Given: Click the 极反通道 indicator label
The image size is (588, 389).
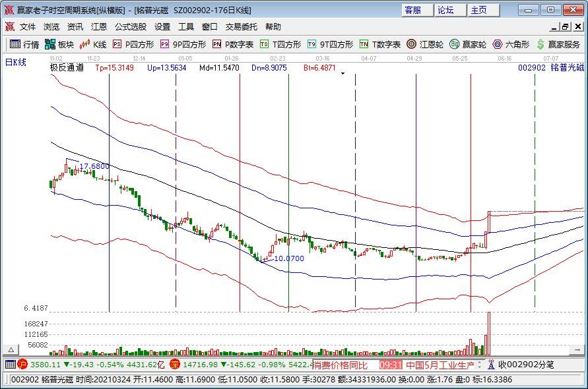Looking at the screenshot, I should tap(67, 67).
